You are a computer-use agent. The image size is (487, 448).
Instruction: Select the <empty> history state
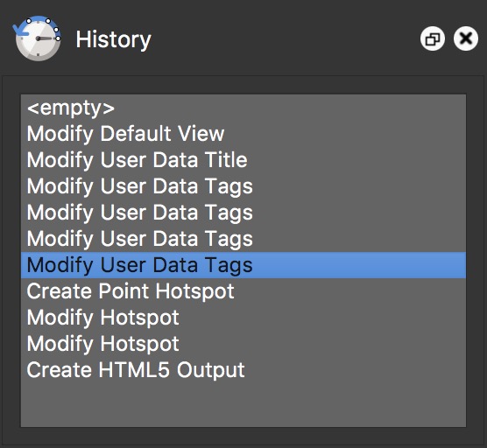[243, 108]
